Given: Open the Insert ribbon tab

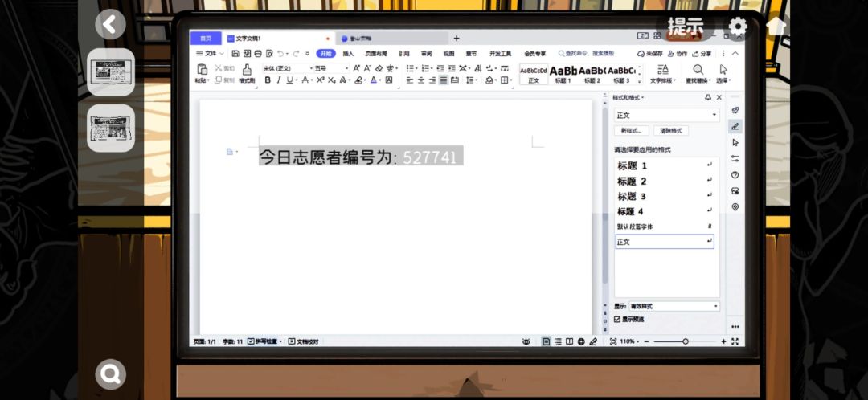Looking at the screenshot, I should pos(348,54).
